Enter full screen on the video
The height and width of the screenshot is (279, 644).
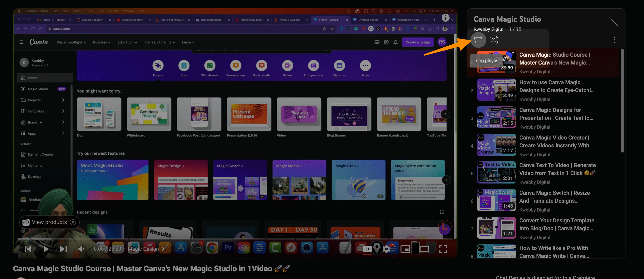[x=443, y=249]
